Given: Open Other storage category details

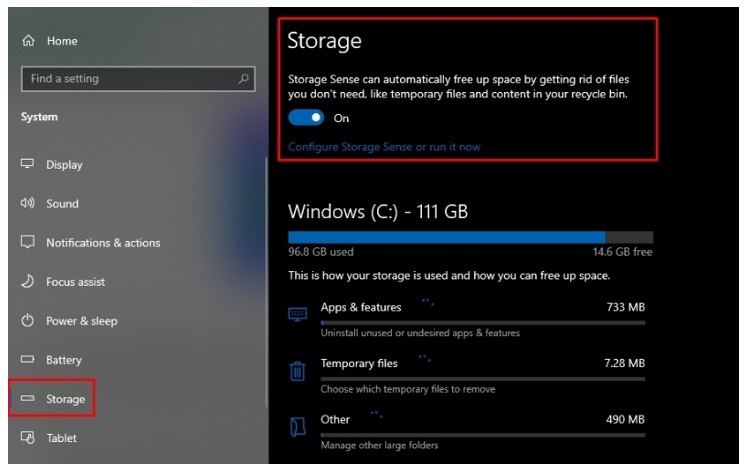Looking at the screenshot, I should [x=336, y=419].
